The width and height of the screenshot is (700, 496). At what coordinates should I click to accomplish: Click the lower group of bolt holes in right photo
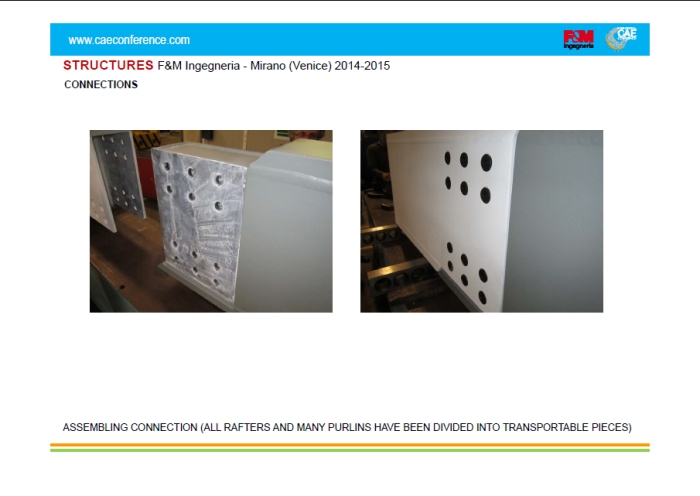coord(466,270)
